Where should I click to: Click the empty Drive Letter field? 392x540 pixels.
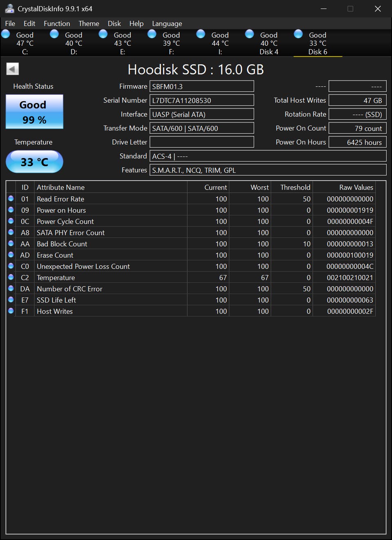coord(202,142)
